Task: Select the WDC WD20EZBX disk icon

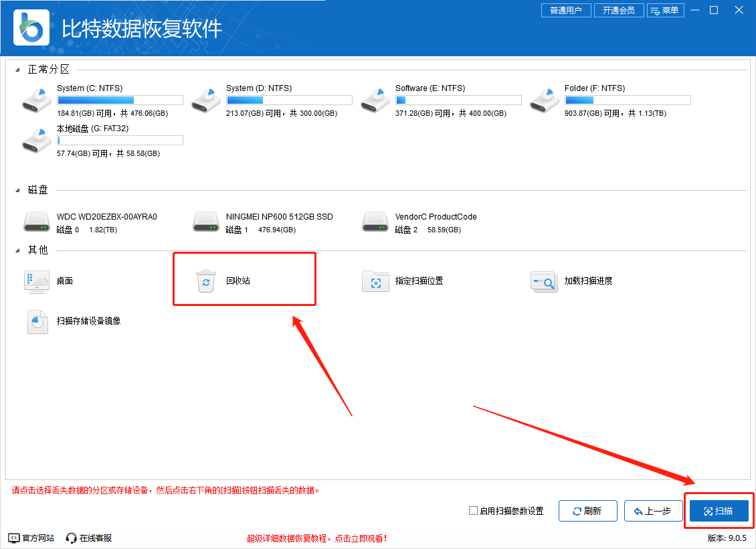Action: (36, 222)
